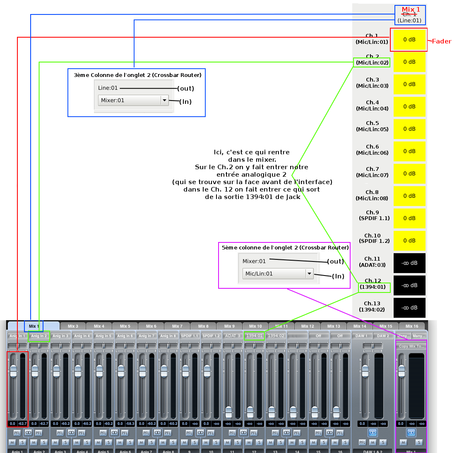Click the SPDIF 1.2 source button
Screen dimensions: 476x453
[x=211, y=336]
